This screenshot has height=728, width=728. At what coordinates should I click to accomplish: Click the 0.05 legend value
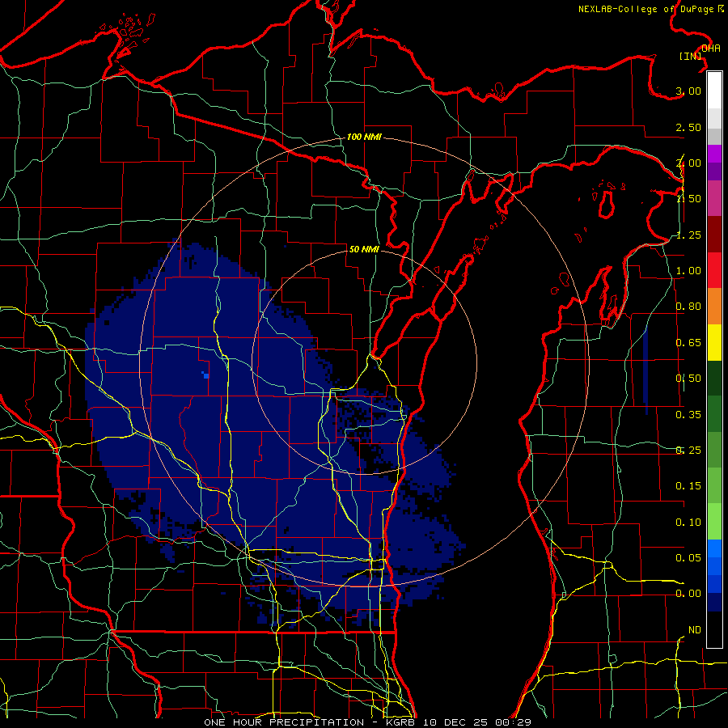point(688,557)
